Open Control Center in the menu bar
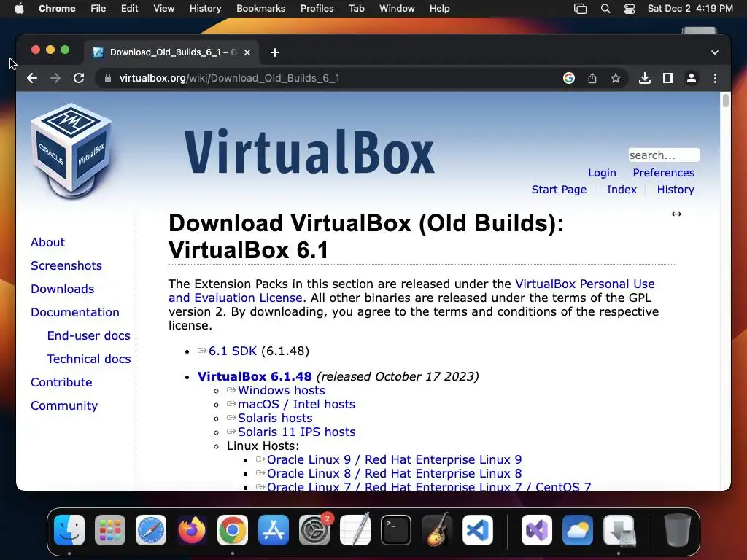Screen dimensions: 747x560 [630, 9]
